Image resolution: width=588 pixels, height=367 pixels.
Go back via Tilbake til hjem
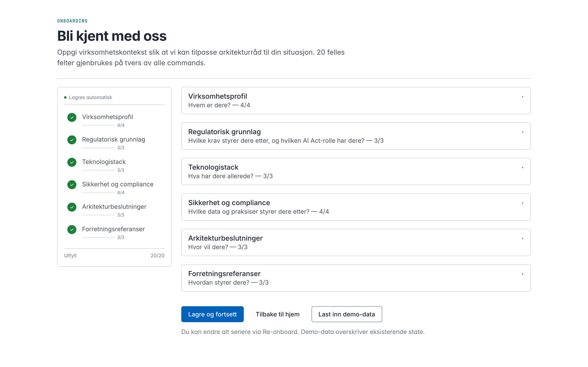click(277, 314)
